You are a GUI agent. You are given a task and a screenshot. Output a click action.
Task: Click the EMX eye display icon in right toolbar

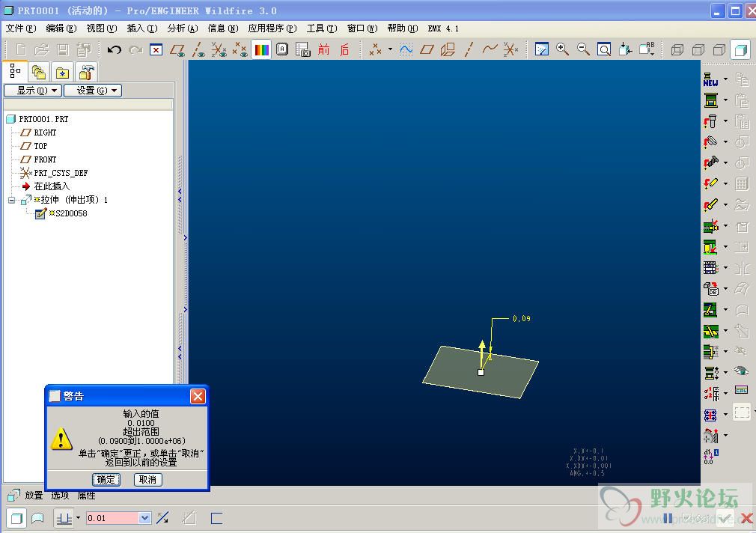pos(742,371)
